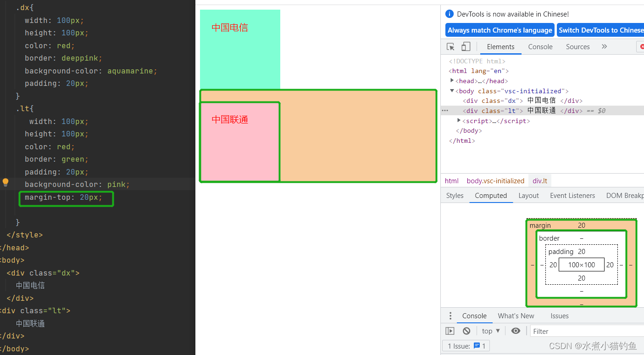Click the 100×100 content box in box model
This screenshot has width=644, height=355.
(582, 265)
